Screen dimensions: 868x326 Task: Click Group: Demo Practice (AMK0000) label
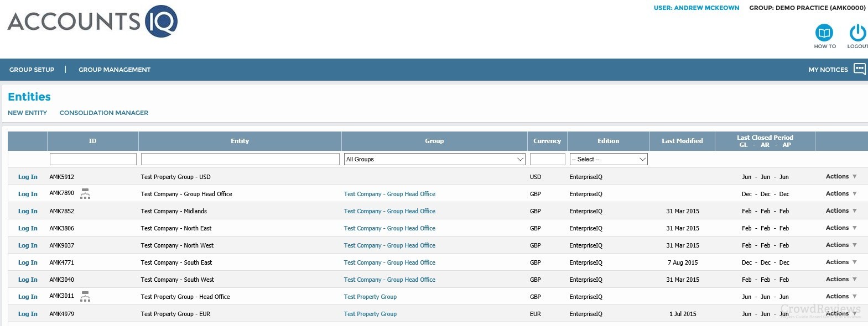tap(807, 8)
